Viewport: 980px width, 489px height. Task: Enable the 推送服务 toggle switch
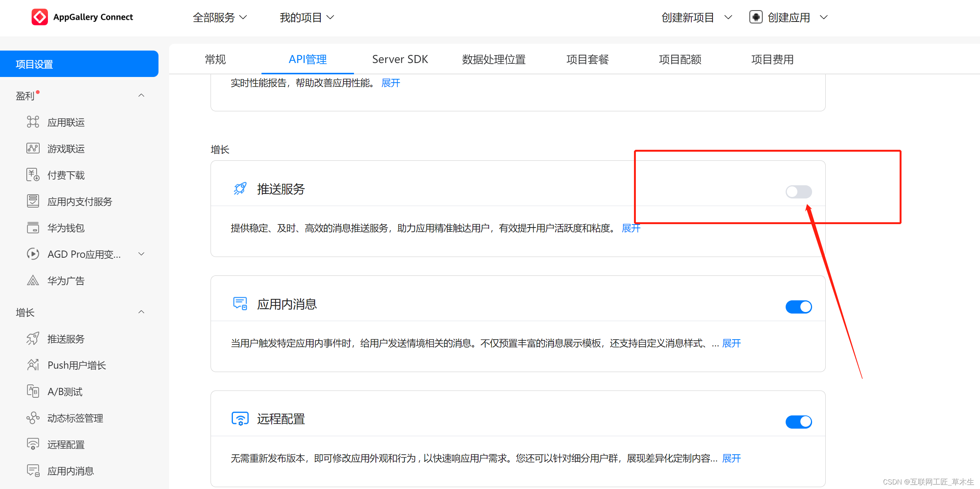798,192
